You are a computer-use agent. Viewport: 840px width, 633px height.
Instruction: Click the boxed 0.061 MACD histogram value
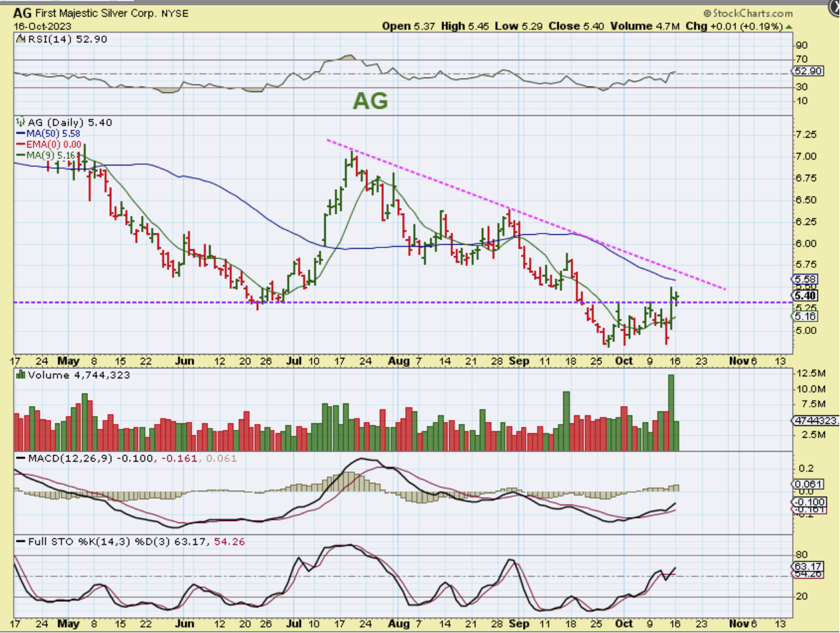pos(808,484)
